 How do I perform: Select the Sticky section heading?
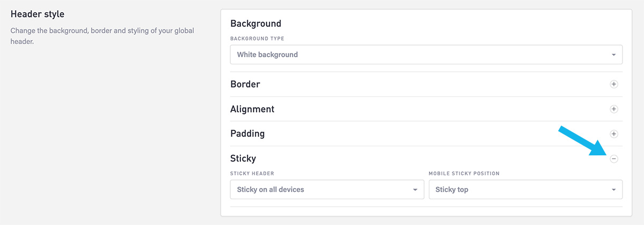tap(243, 159)
